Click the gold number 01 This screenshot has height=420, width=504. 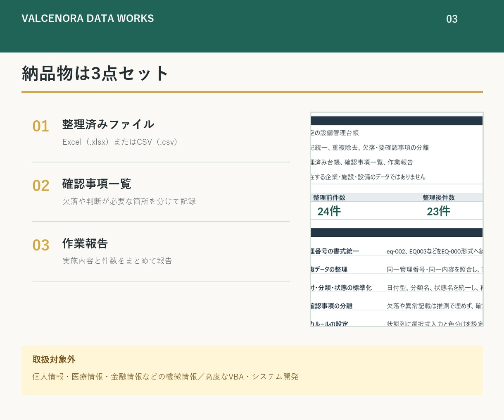40,126
